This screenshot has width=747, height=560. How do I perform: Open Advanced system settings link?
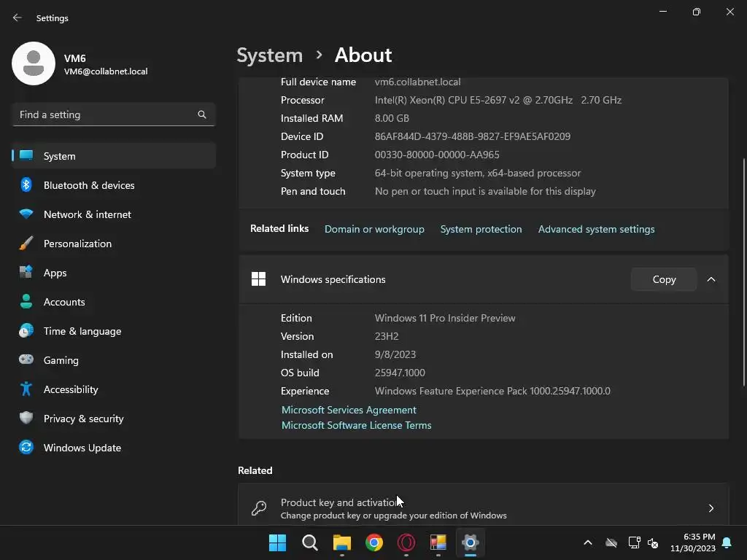point(597,229)
